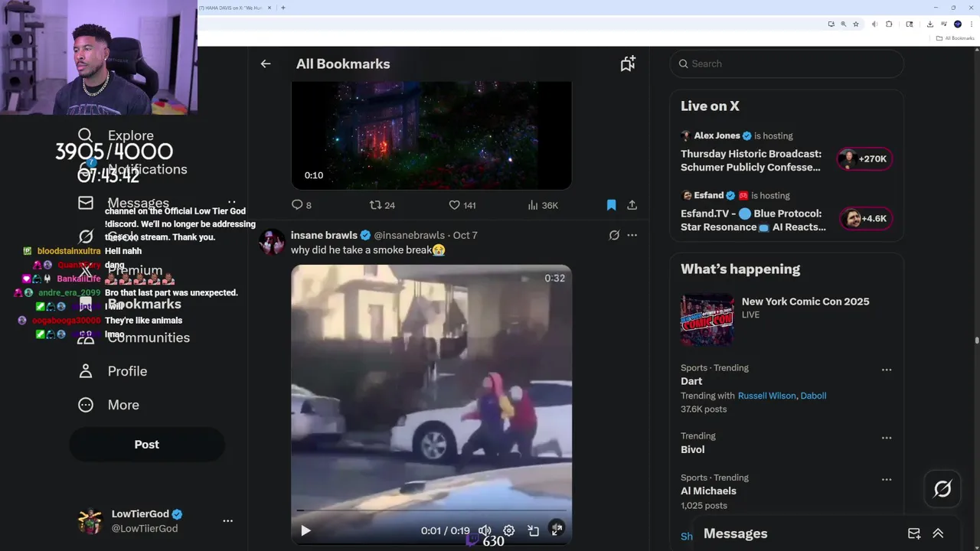The image size is (980, 551).
Task: Open the More sidebar menu
Action: pyautogui.click(x=109, y=405)
